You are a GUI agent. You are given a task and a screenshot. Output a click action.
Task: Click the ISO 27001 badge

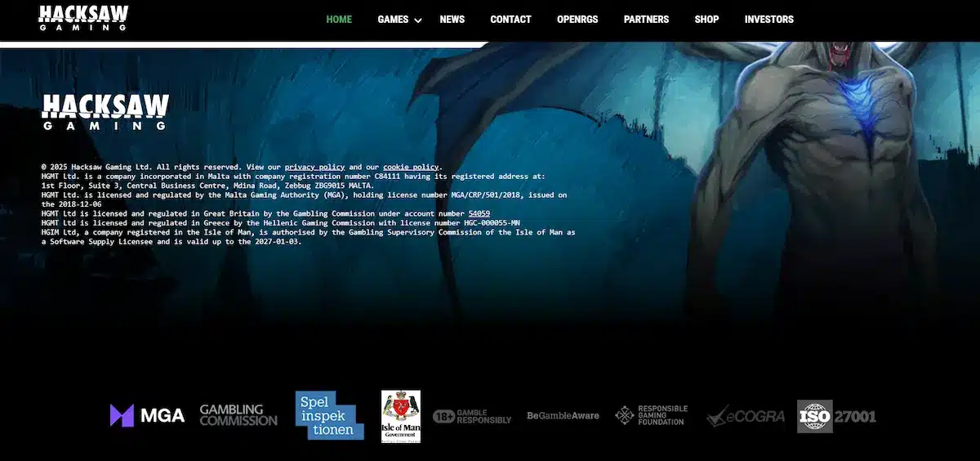(x=836, y=416)
